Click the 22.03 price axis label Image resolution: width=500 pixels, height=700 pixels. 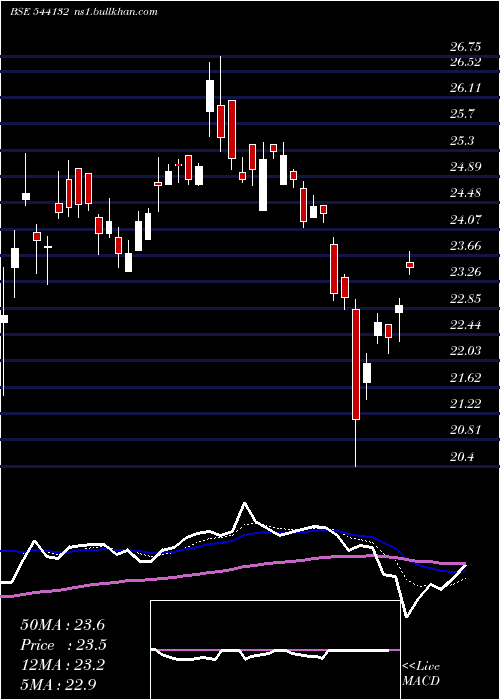click(x=465, y=351)
